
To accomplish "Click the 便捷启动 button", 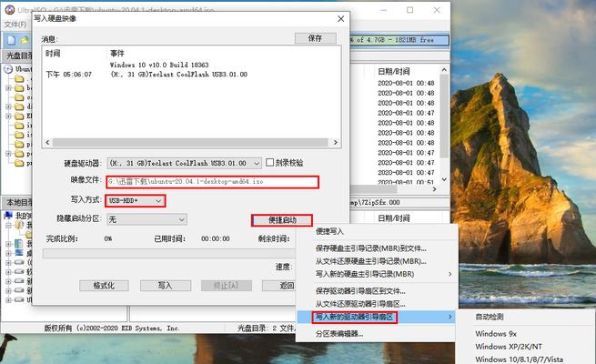I will 282,220.
